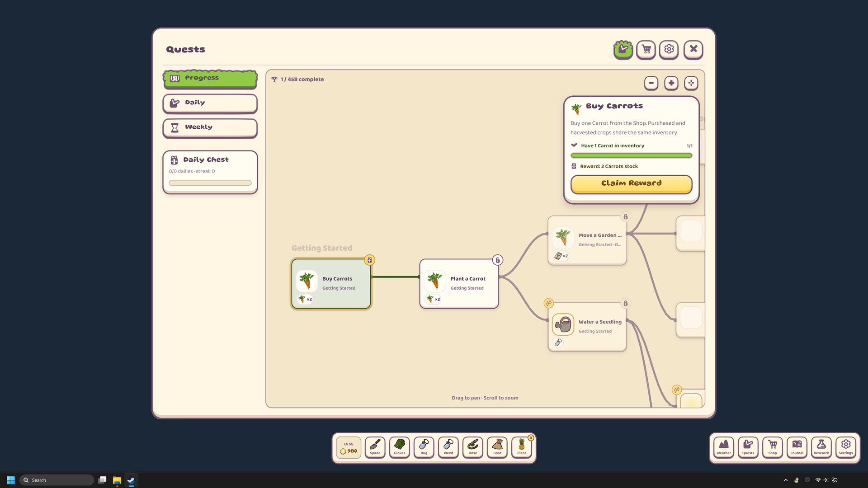Open the Shop from the bottom menu
868x488 pixels.
(773, 447)
